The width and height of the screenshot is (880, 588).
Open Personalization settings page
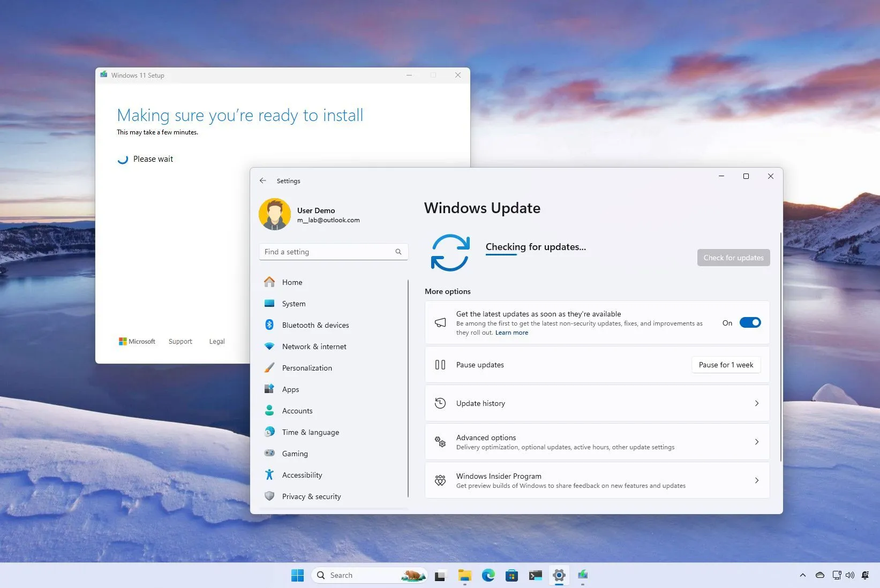pos(333,368)
